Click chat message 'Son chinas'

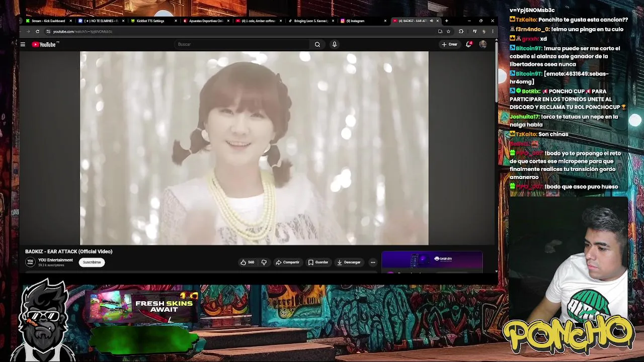click(x=553, y=134)
